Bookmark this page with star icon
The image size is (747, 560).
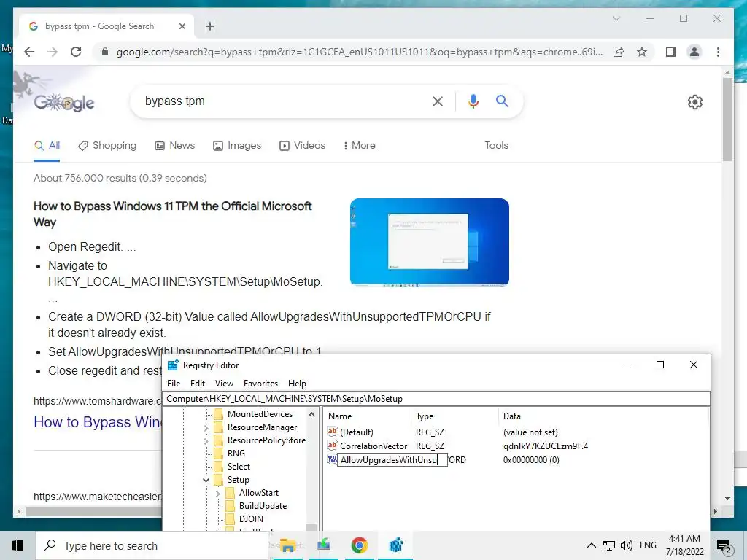[x=642, y=52]
